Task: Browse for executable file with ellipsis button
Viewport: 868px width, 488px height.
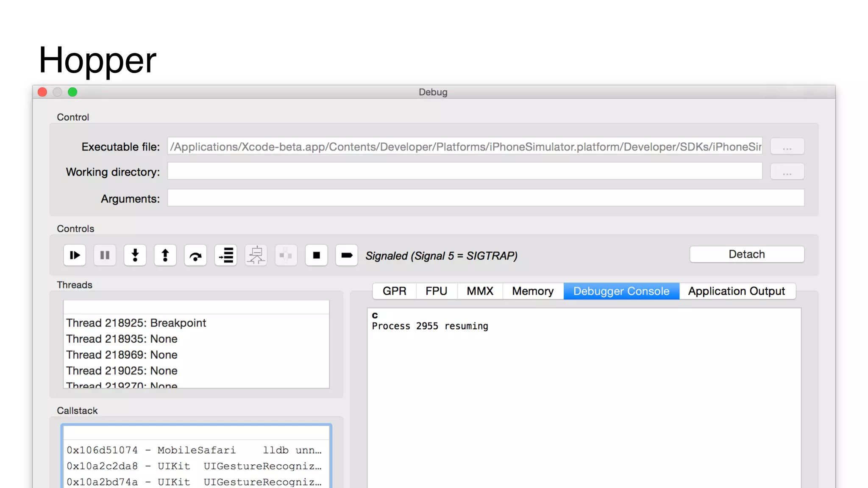Action: click(x=787, y=147)
